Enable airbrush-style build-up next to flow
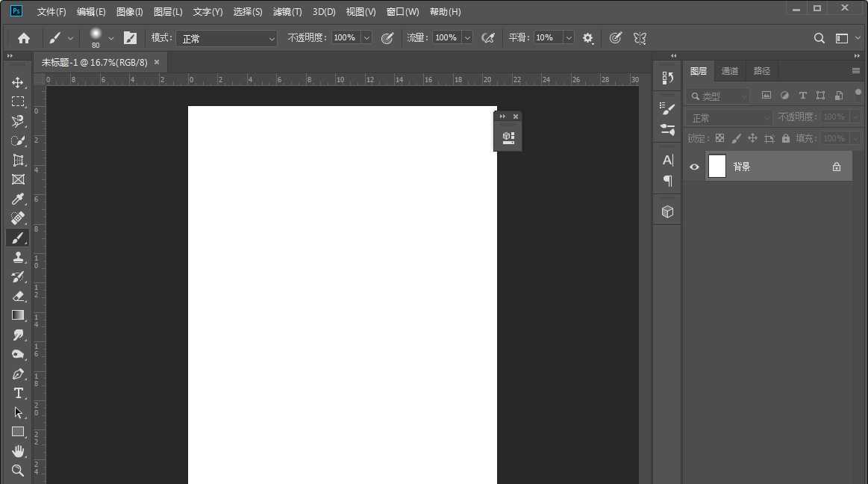This screenshot has width=868, height=484. pos(488,38)
